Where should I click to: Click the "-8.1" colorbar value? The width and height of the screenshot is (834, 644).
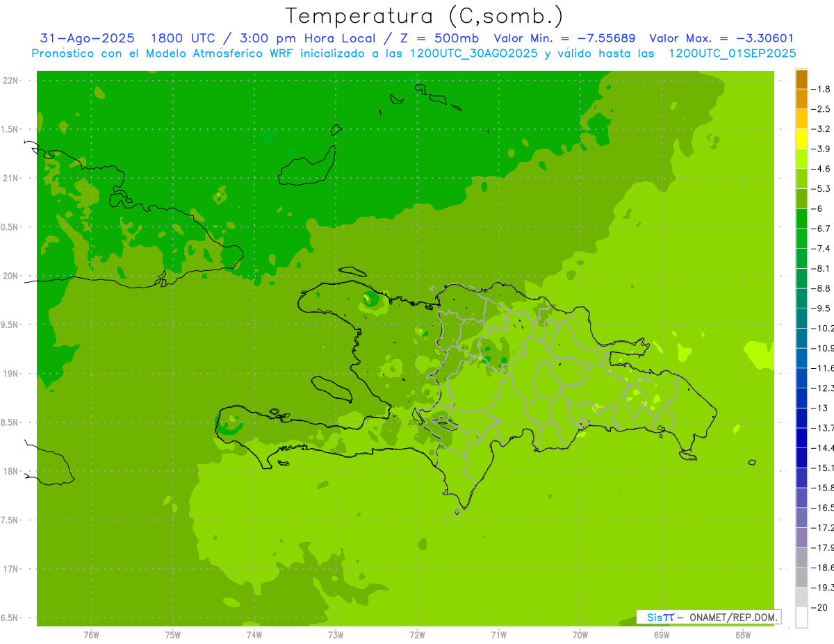tap(821, 268)
